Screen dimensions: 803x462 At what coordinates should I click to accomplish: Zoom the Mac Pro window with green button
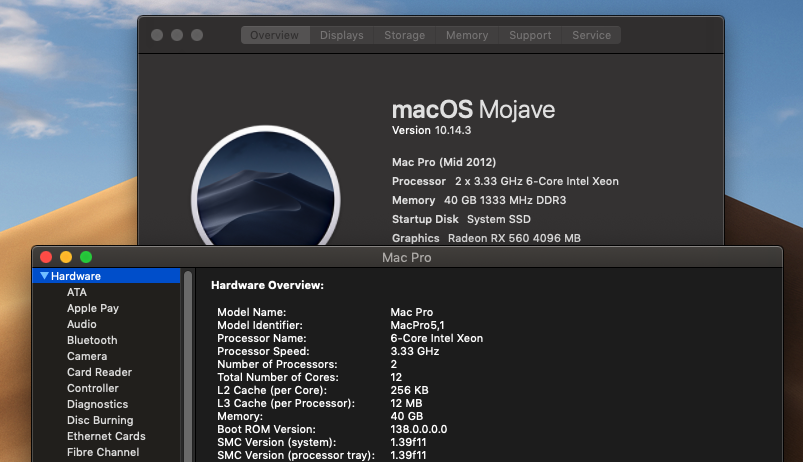[86, 257]
